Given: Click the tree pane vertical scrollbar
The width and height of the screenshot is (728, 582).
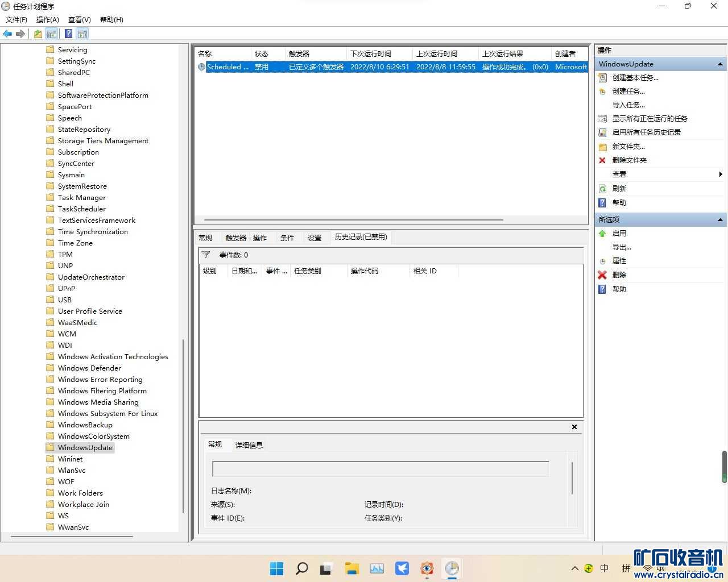Looking at the screenshot, I should tap(183, 426).
